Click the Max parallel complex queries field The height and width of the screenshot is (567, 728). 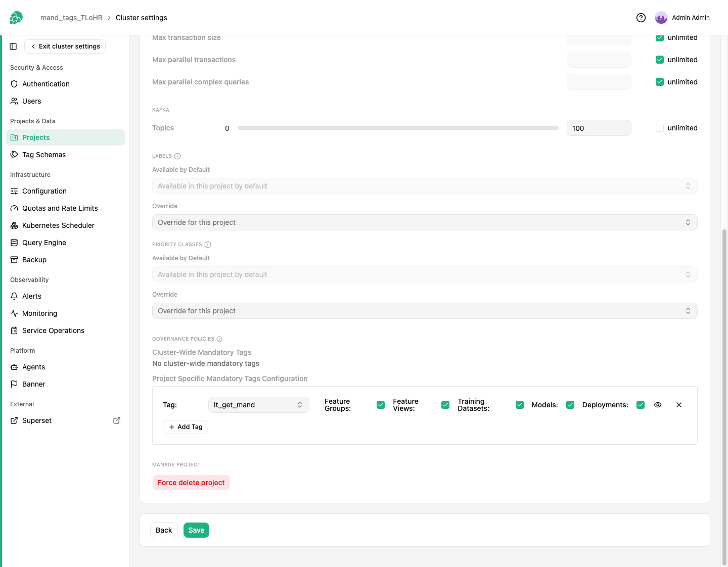(599, 82)
